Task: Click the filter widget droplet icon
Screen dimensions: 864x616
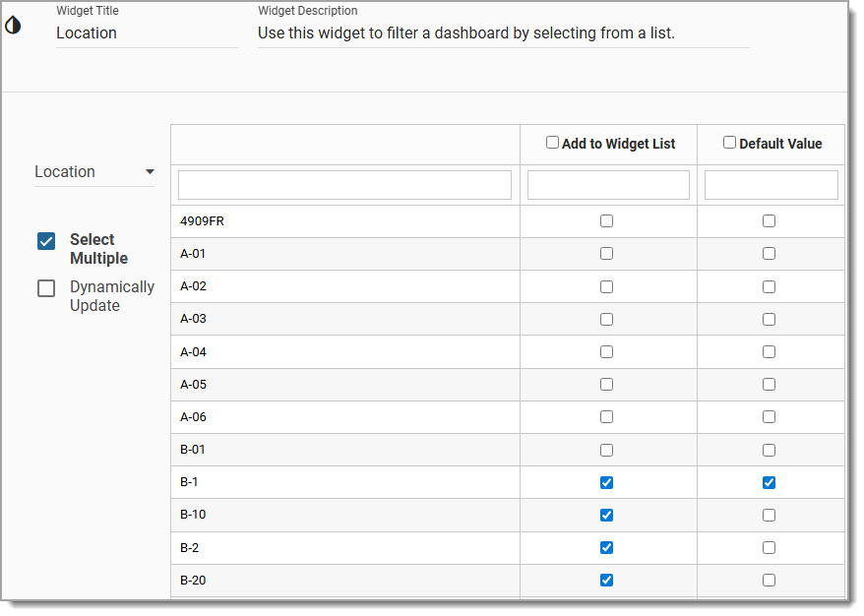Action: [14, 28]
